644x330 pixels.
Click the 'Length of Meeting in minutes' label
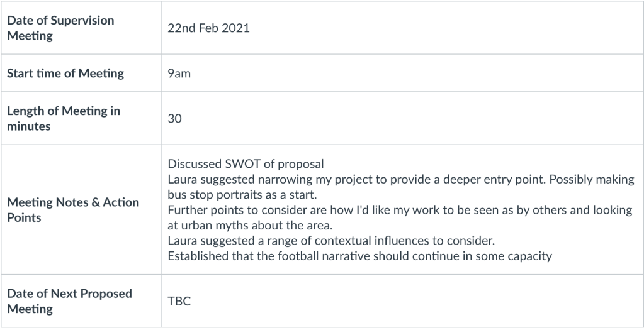pyautogui.click(x=64, y=118)
